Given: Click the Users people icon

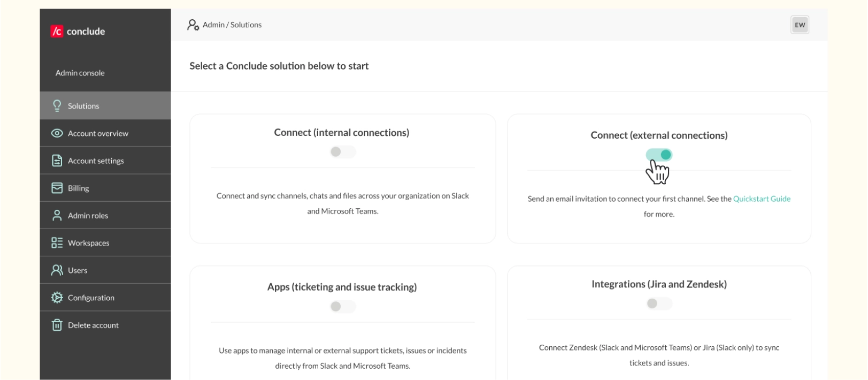Looking at the screenshot, I should (57, 270).
